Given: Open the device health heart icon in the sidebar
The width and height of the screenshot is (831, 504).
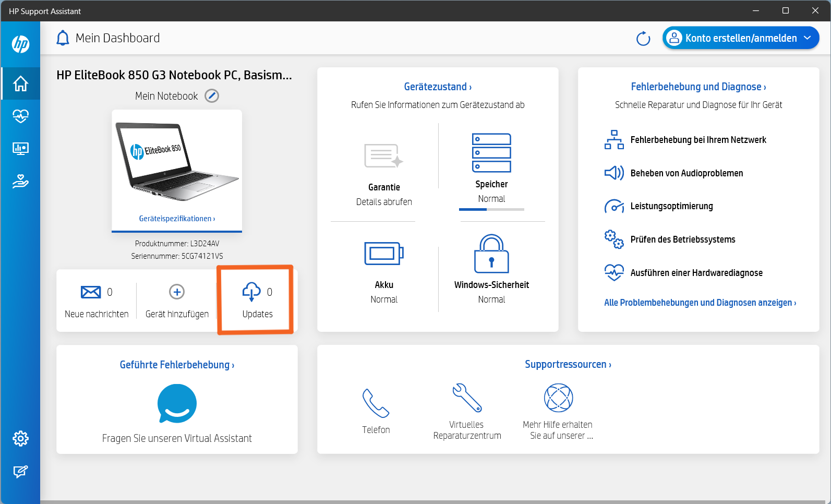Looking at the screenshot, I should (x=20, y=116).
